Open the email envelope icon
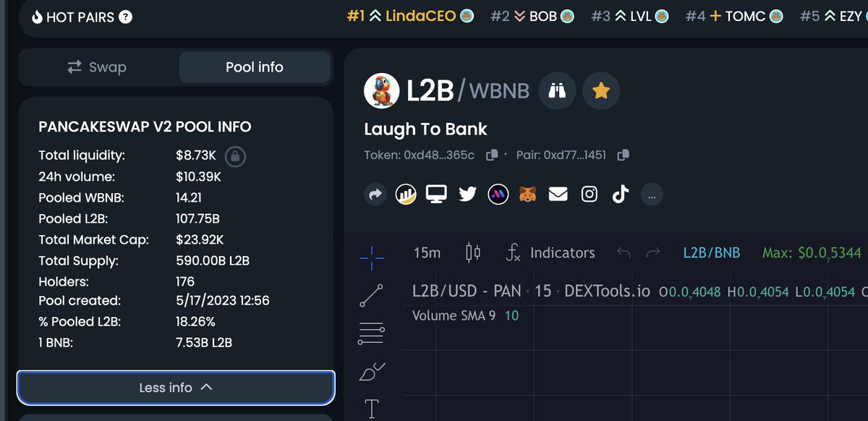The width and height of the screenshot is (868, 421). click(x=558, y=194)
